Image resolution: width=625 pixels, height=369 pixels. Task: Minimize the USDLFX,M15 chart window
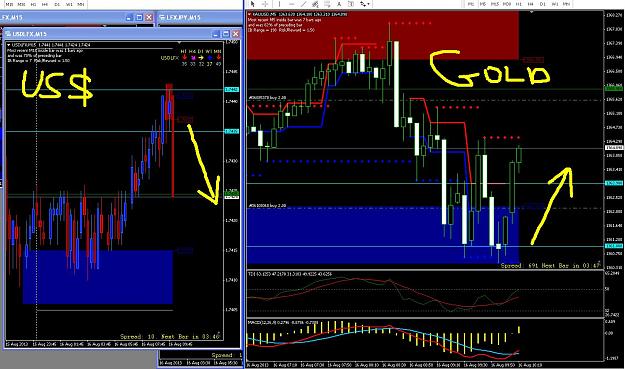tap(216, 34)
